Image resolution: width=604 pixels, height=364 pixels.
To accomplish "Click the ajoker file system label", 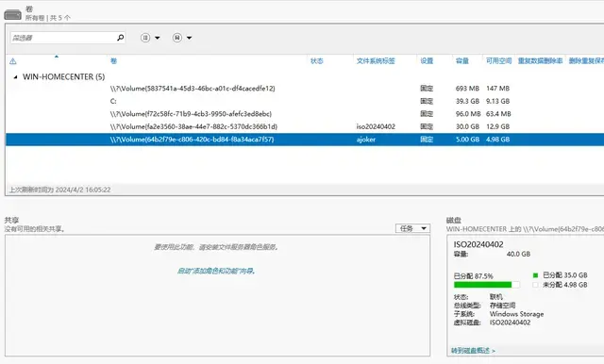I will click(x=366, y=140).
